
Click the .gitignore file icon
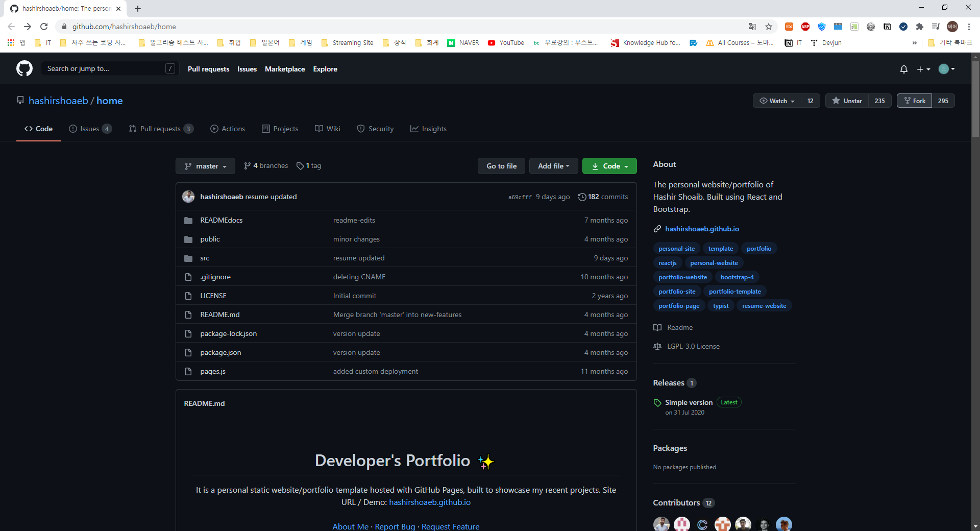[x=188, y=277]
